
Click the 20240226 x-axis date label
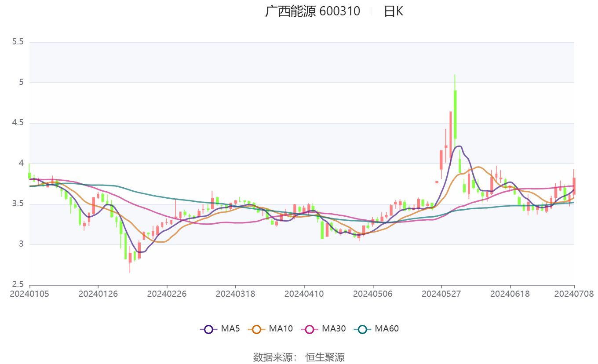pyautogui.click(x=167, y=294)
